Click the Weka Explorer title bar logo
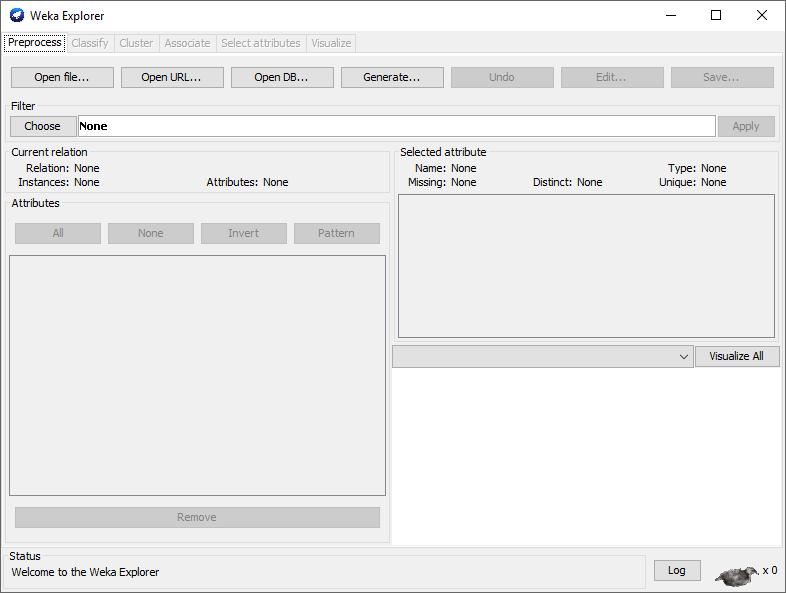 click(x=17, y=16)
